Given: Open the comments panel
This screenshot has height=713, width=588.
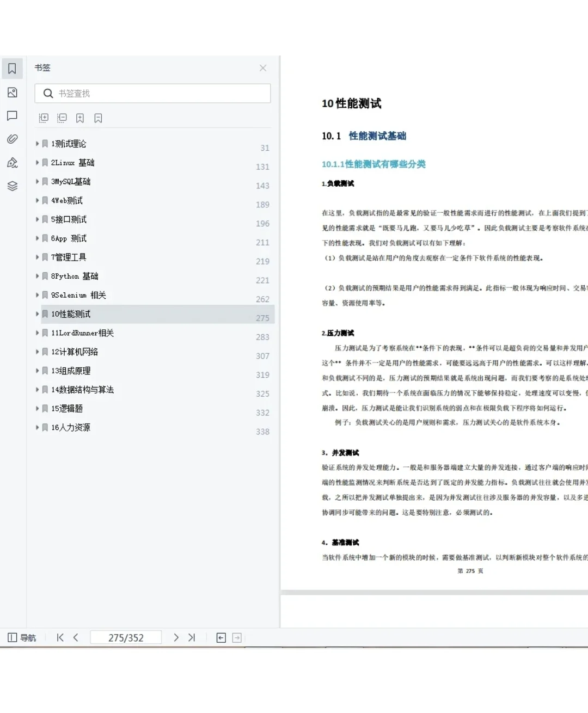Looking at the screenshot, I should tap(12, 115).
